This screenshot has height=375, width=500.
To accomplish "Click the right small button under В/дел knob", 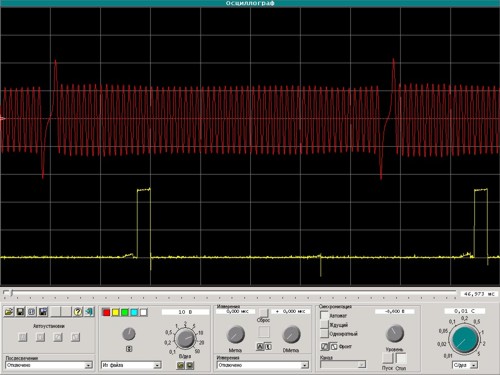I will [x=190, y=365].
